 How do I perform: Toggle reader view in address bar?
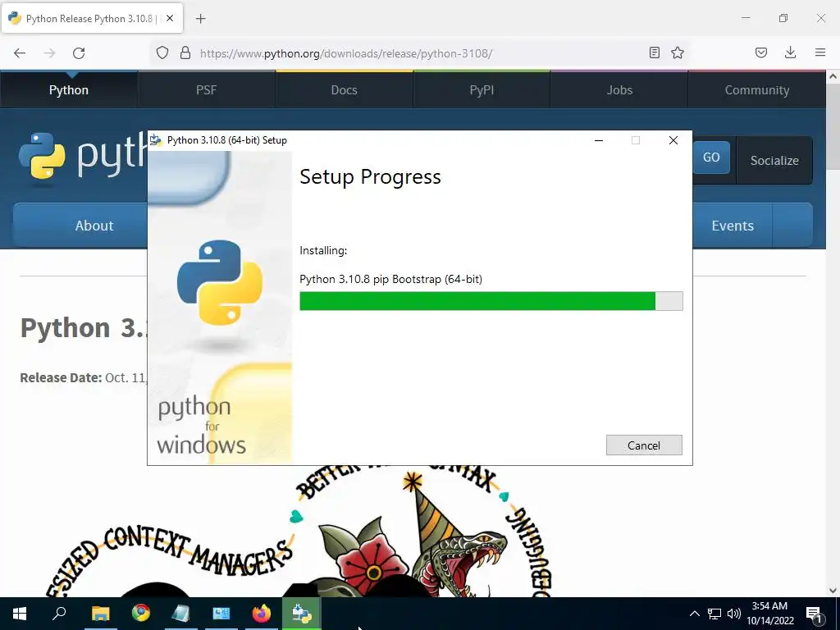(654, 52)
